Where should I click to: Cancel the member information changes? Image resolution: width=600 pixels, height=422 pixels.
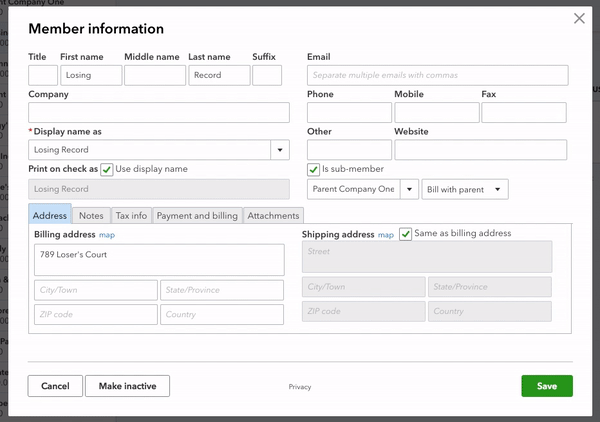pos(55,386)
